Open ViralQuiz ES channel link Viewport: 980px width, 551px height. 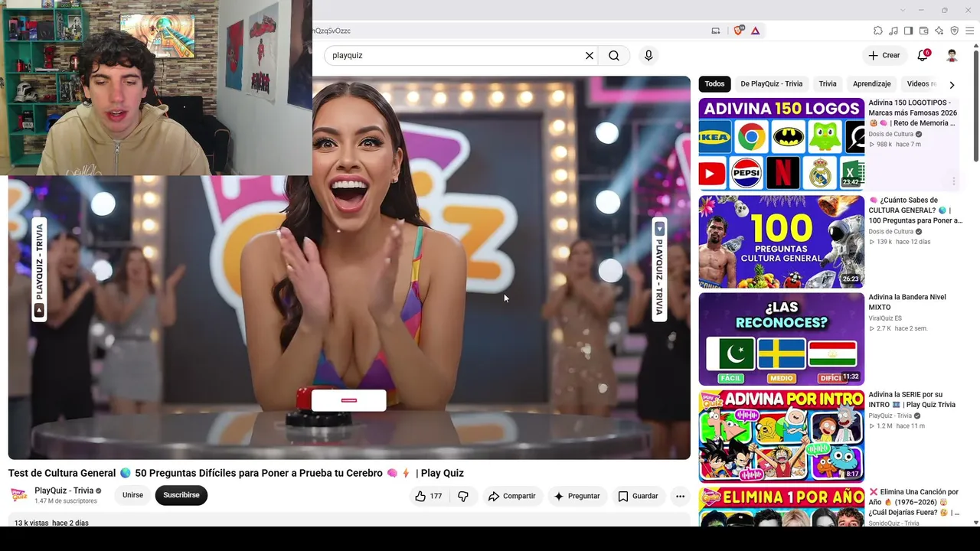click(x=885, y=318)
